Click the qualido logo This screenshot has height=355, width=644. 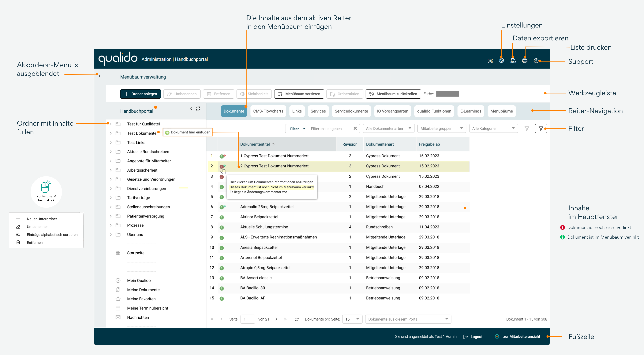pos(118,59)
